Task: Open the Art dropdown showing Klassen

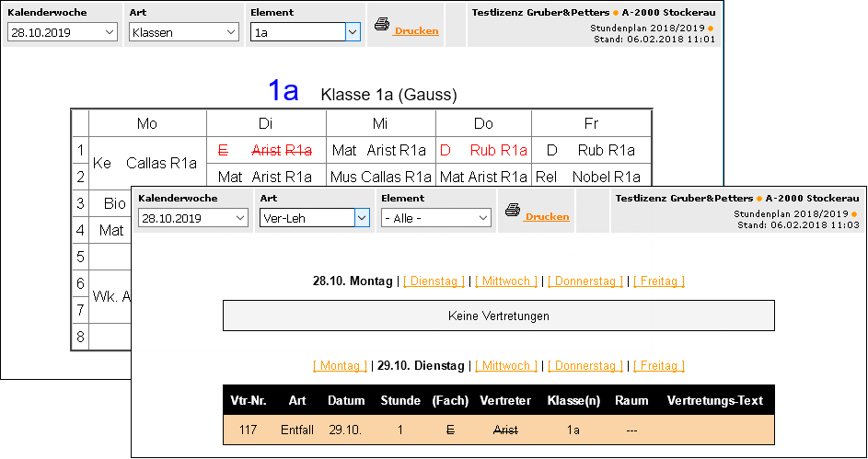Action: click(184, 32)
